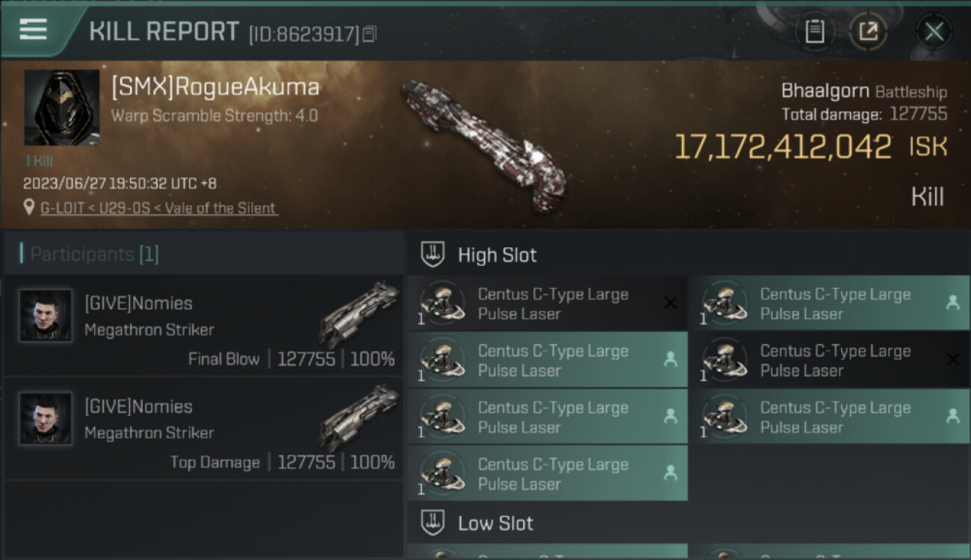View RogueAkuma's pilot portrait

(x=61, y=108)
